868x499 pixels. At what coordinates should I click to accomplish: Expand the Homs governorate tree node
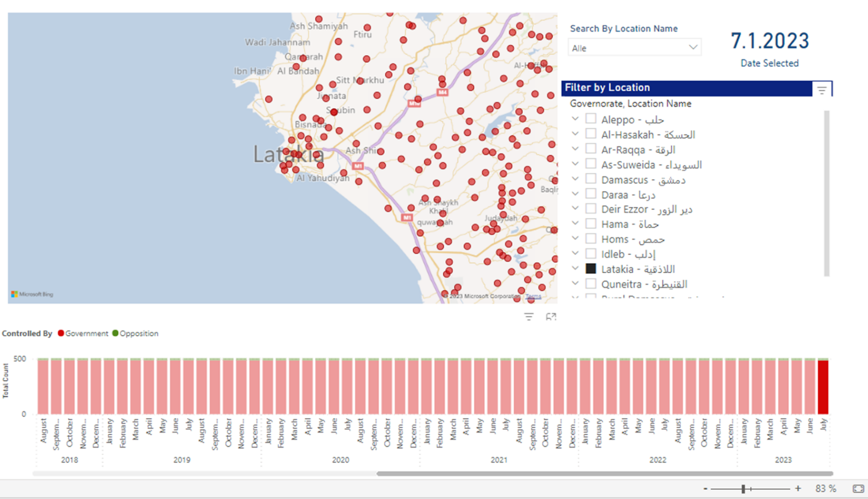575,239
